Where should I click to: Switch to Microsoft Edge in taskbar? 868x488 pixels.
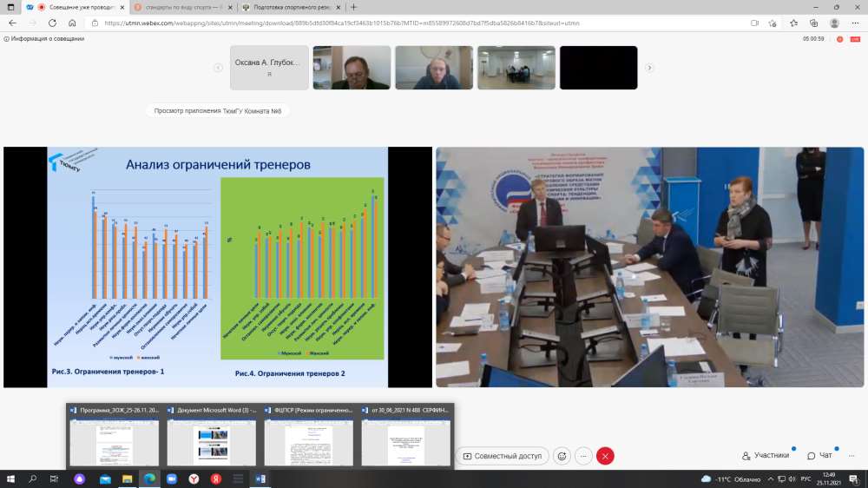click(x=149, y=479)
